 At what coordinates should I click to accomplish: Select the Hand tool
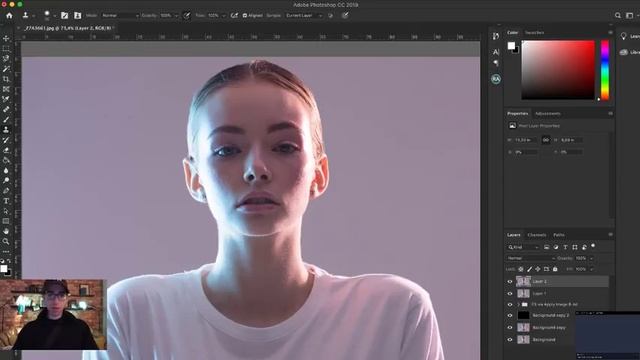pos(6,231)
